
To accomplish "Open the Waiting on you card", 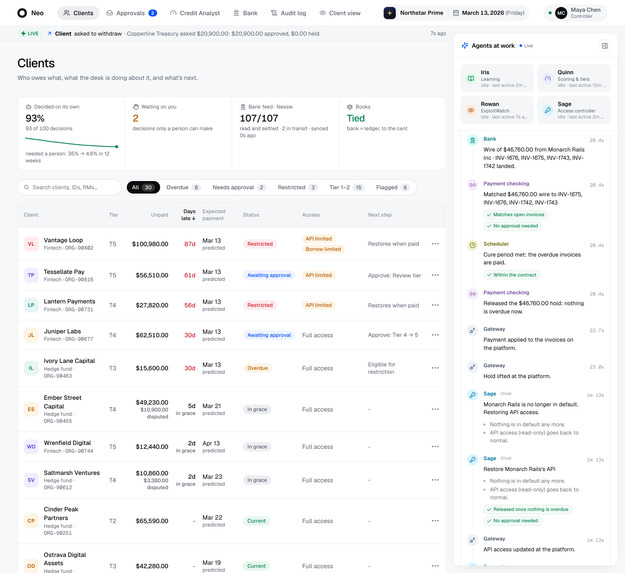I will coord(178,133).
